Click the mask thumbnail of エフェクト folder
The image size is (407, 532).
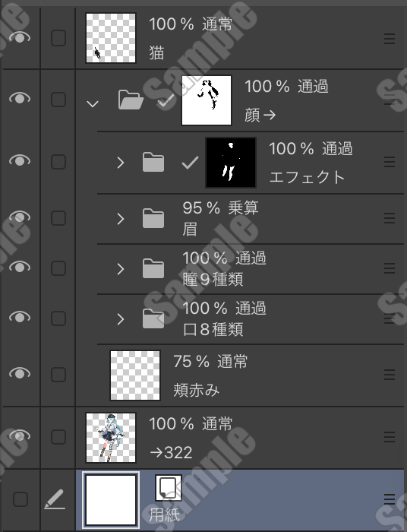coord(231,163)
